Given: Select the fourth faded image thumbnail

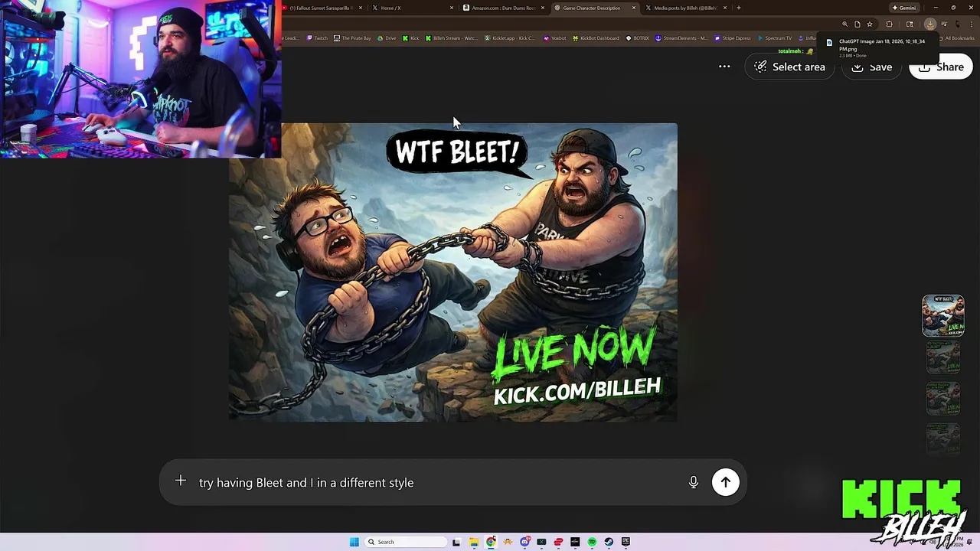Looking at the screenshot, I should 943,438.
